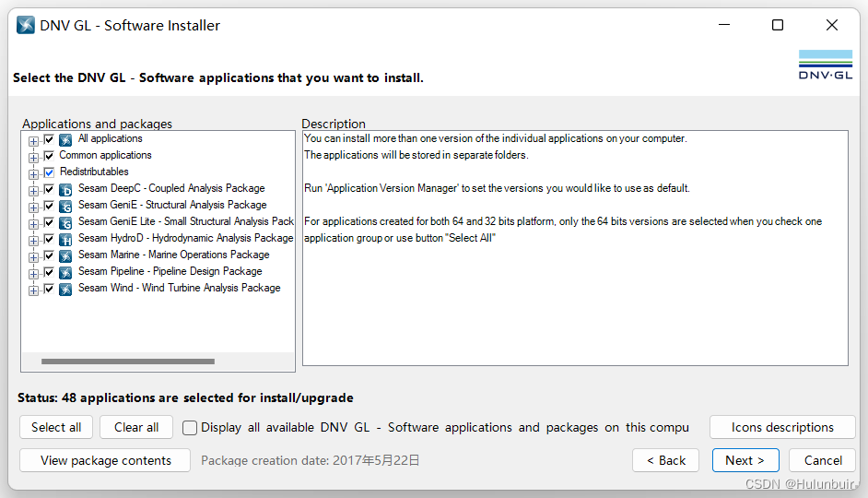Click the Clear all button
The image size is (868, 498).
[x=136, y=427]
